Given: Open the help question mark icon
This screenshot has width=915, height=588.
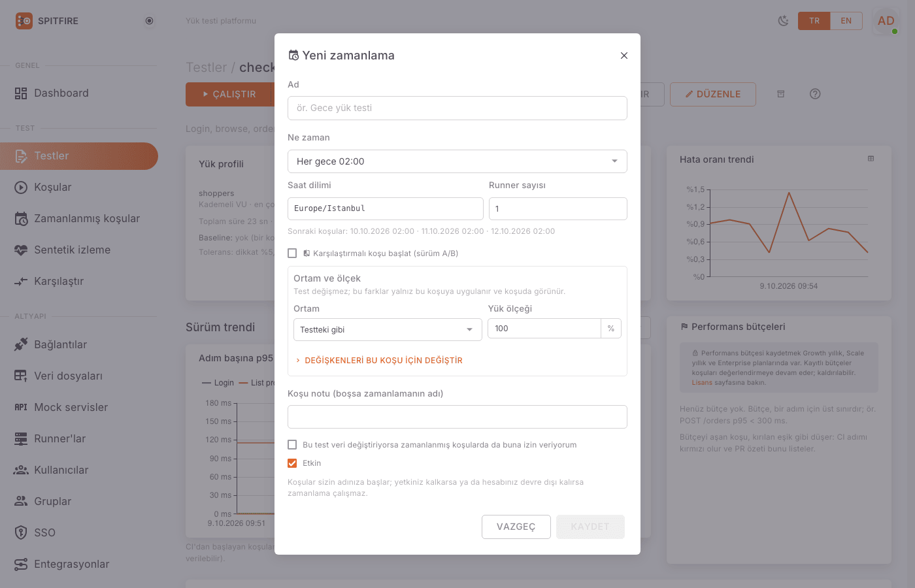Looking at the screenshot, I should click(815, 94).
